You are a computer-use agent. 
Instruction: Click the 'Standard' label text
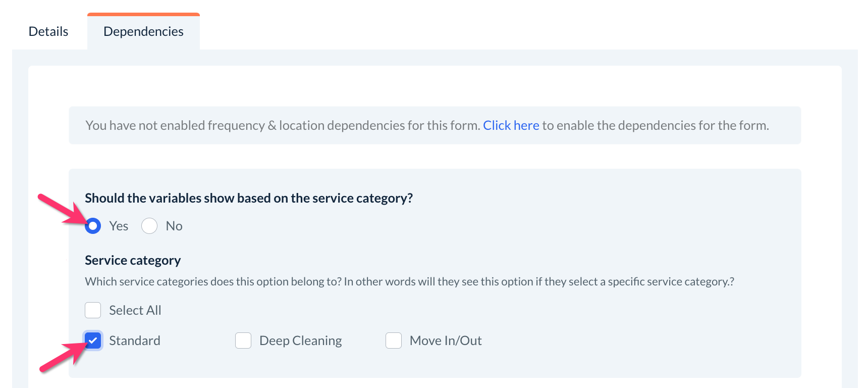pos(135,341)
